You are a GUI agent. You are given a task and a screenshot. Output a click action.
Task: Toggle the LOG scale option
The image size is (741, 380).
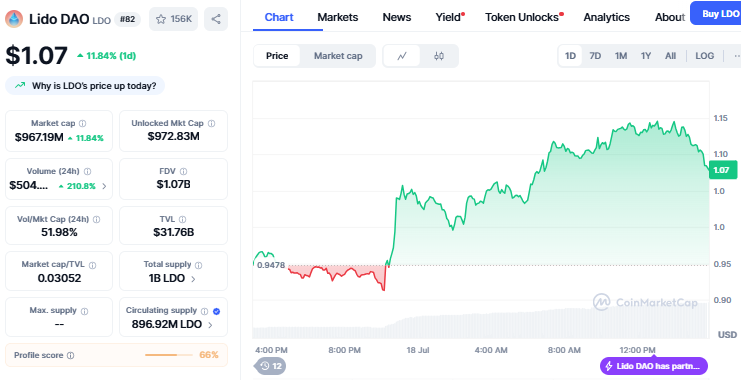704,56
